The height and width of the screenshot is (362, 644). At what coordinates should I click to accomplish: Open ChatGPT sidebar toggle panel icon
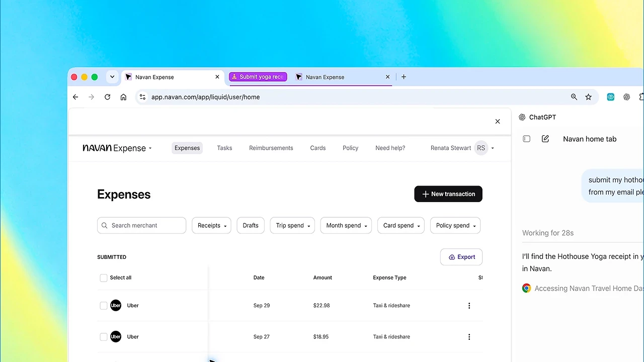pyautogui.click(x=526, y=139)
